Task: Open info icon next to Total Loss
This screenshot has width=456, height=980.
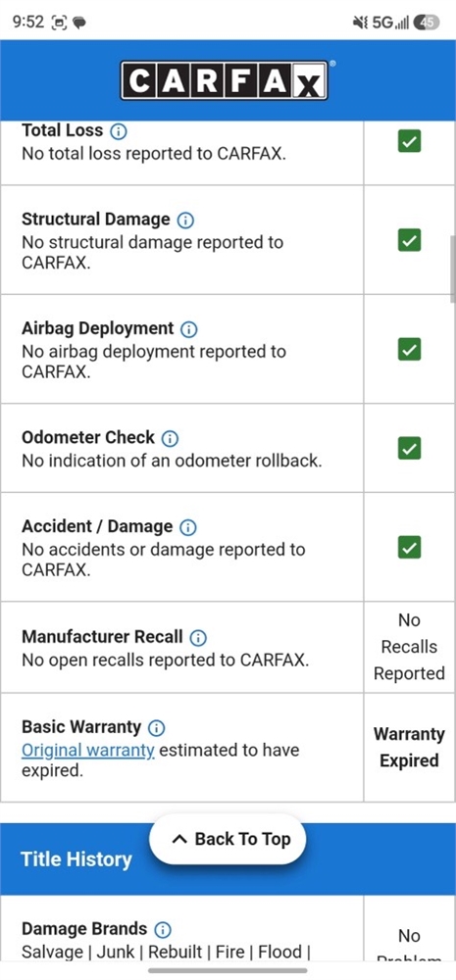Action: pyautogui.click(x=119, y=131)
